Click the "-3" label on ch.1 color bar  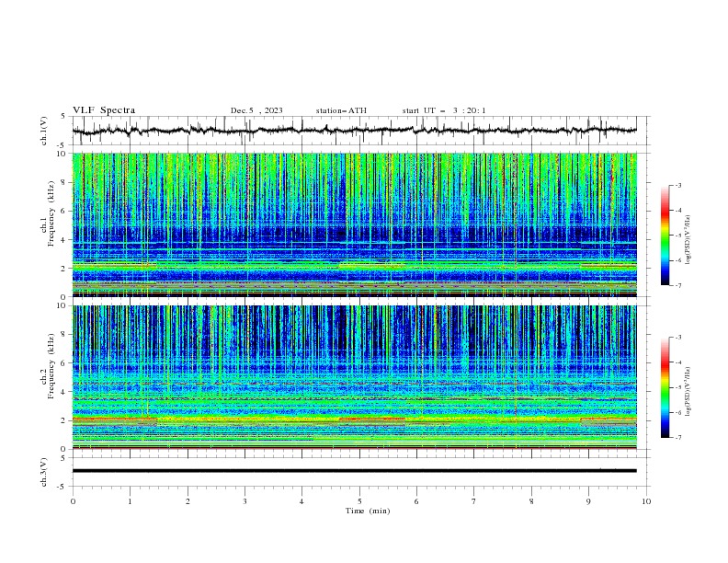(x=677, y=186)
